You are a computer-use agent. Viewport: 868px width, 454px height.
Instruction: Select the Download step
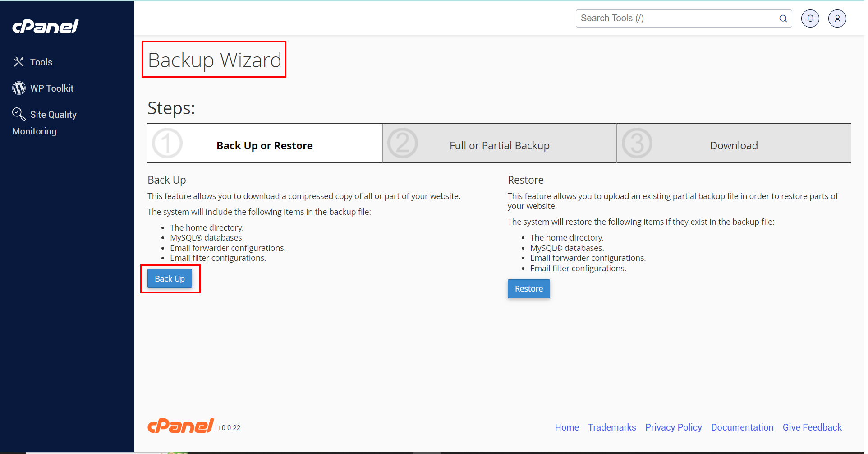tap(734, 146)
